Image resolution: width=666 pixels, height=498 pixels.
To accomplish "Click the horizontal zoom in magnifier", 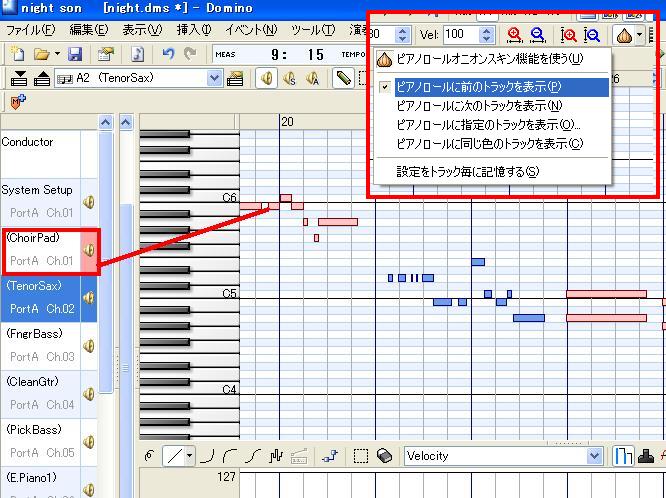I will coord(514,35).
